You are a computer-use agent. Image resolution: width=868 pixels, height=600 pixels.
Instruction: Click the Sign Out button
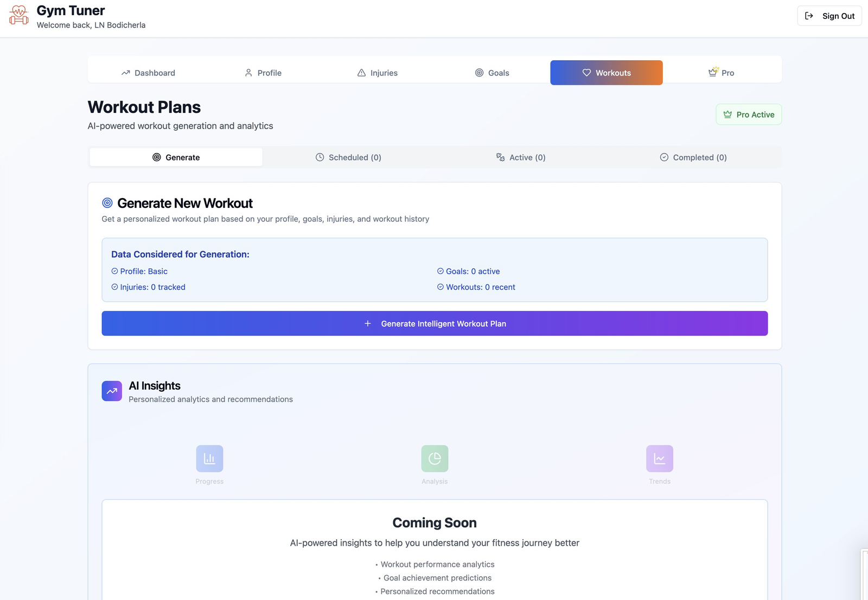[829, 16]
